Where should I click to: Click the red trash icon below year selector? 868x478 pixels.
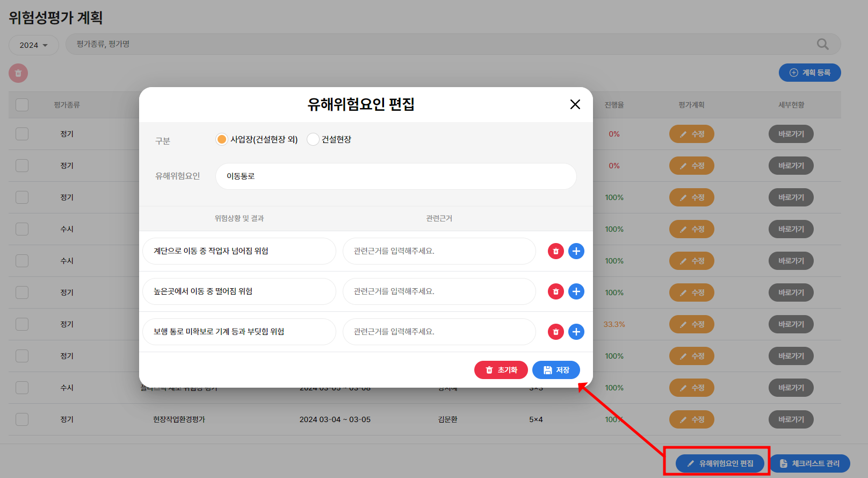pos(18,73)
